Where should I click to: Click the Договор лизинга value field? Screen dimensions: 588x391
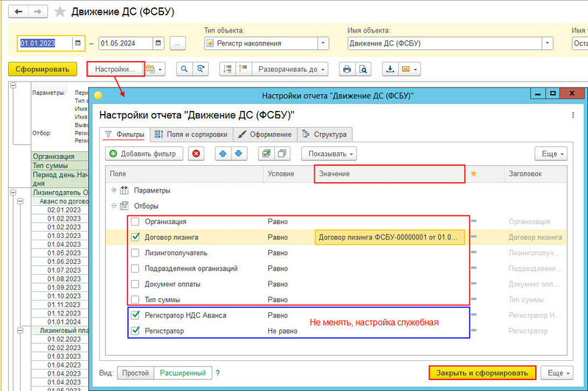(389, 237)
